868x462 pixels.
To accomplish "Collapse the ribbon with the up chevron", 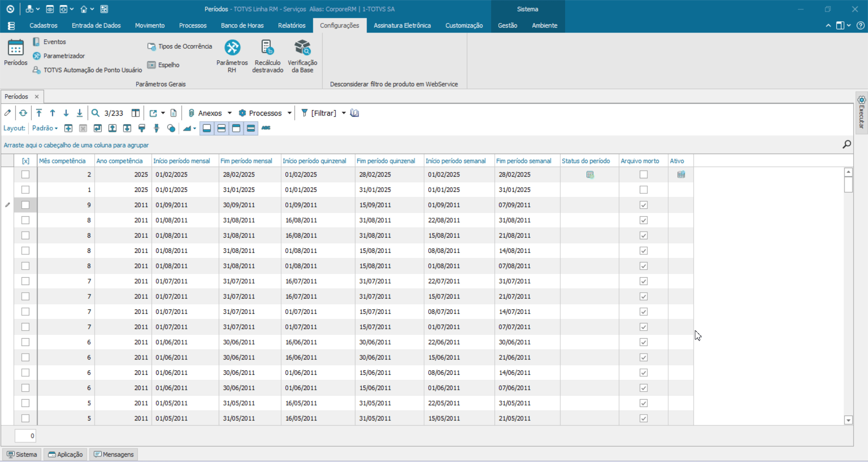I will coord(828,26).
